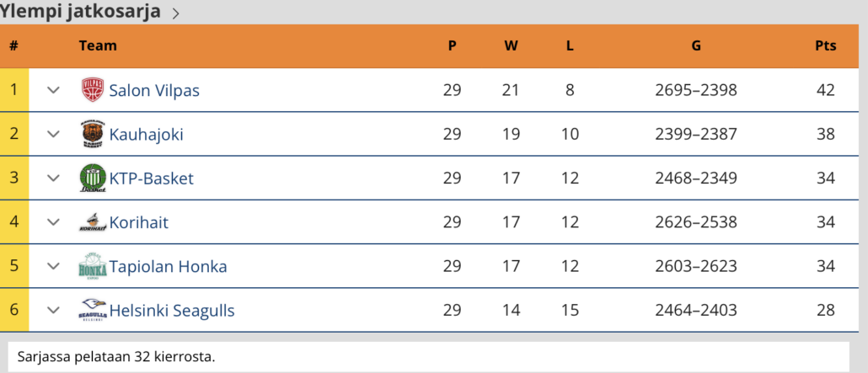This screenshot has width=868, height=373.
Task: Click the Kauhajoki bear logo
Action: 93,134
